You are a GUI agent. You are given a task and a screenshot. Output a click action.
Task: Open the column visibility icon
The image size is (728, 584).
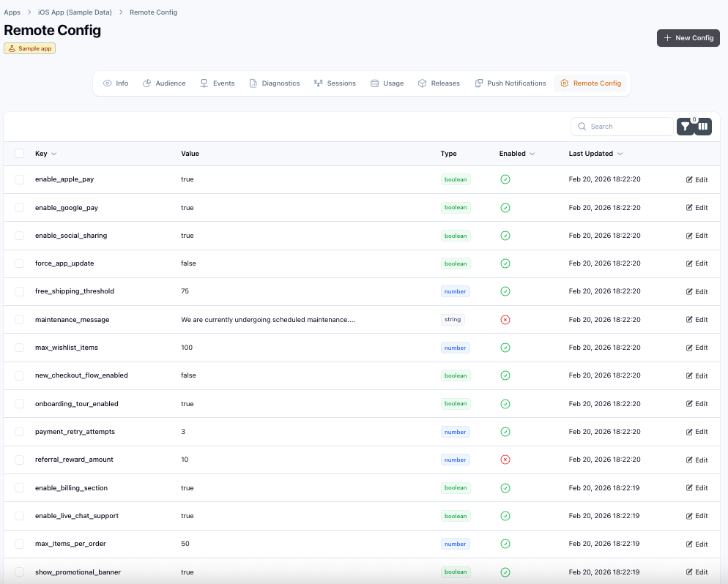click(x=702, y=126)
